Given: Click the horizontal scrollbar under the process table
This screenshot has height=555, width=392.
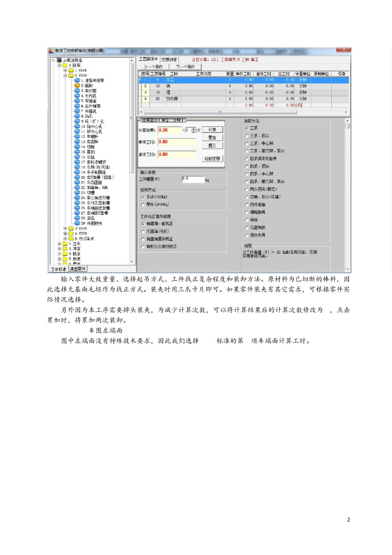Looking at the screenshot, I should tap(243, 112).
